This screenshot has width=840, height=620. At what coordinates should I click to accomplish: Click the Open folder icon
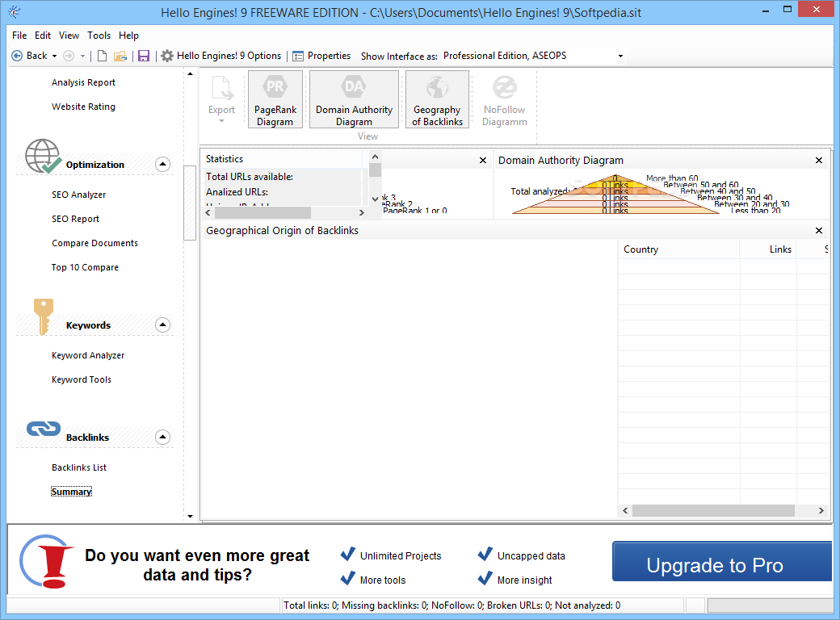point(120,56)
